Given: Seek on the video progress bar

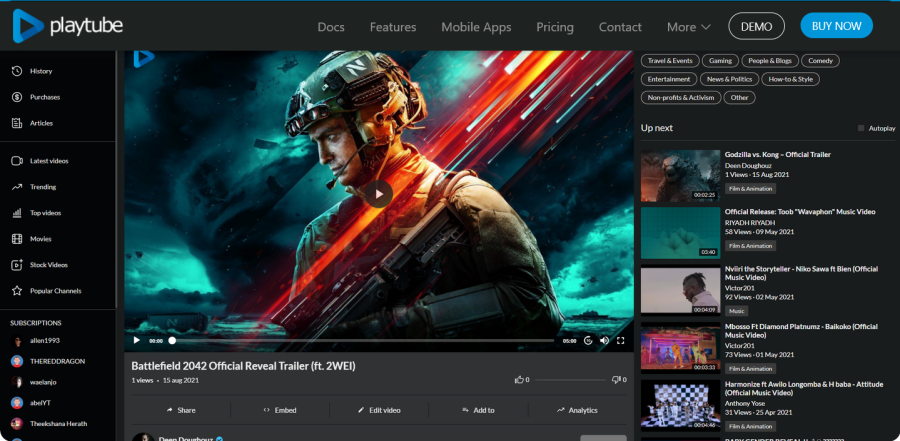Looking at the screenshot, I should pos(362,341).
